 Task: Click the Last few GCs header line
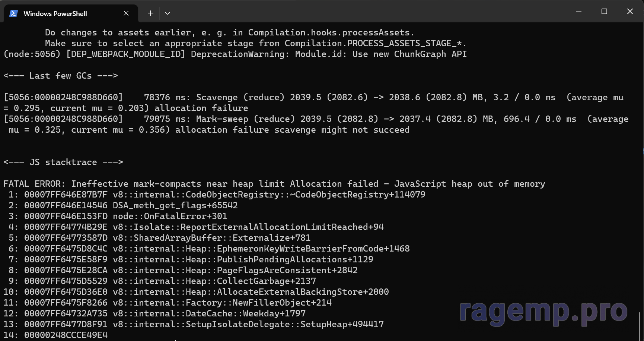click(61, 76)
